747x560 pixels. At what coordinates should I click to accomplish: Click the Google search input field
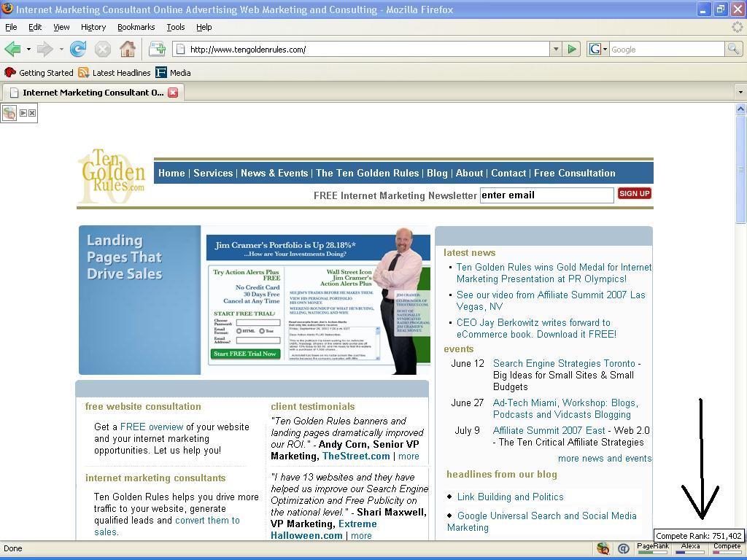(667, 49)
